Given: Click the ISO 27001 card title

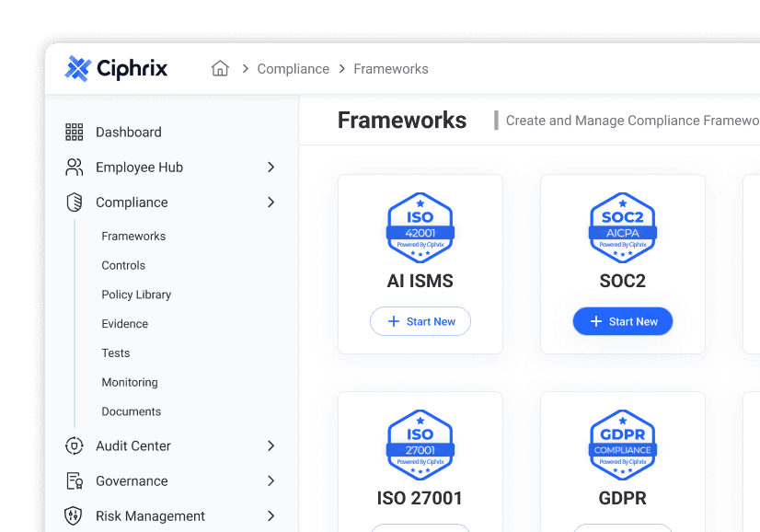Looking at the screenshot, I should point(420,498).
